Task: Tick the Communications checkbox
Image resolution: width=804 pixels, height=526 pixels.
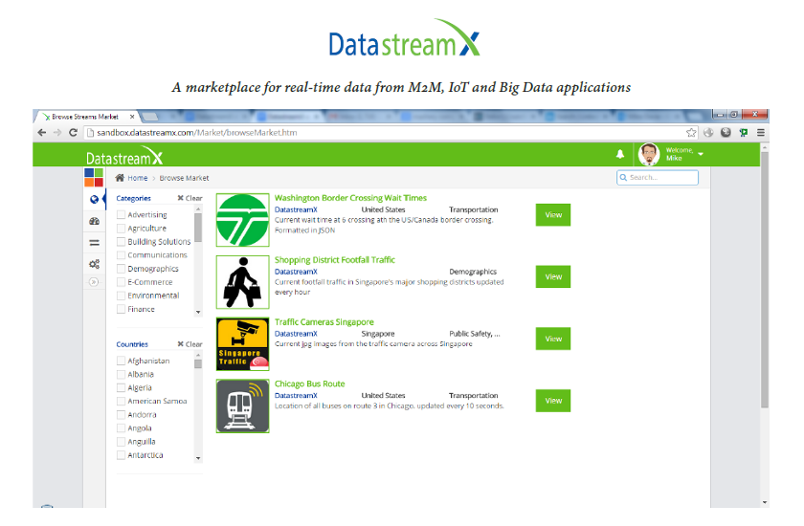Action: [121, 255]
